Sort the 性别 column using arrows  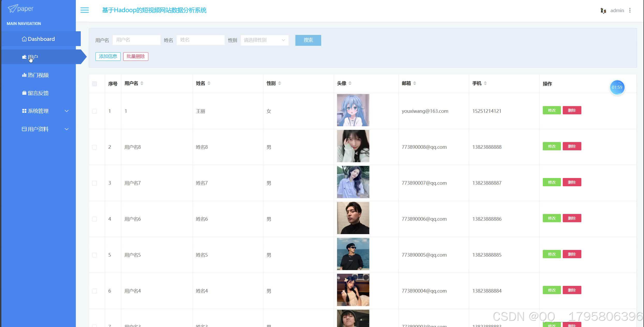[x=280, y=83]
